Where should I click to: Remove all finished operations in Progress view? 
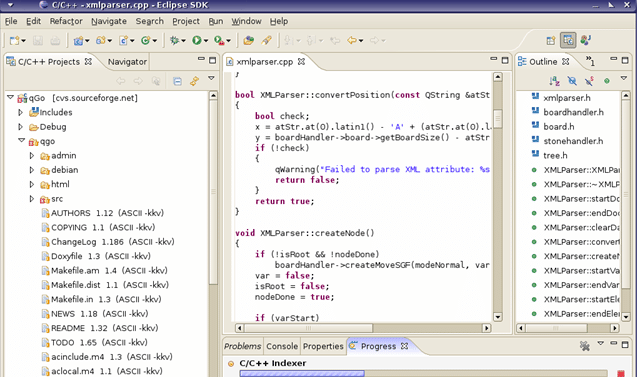585,346
